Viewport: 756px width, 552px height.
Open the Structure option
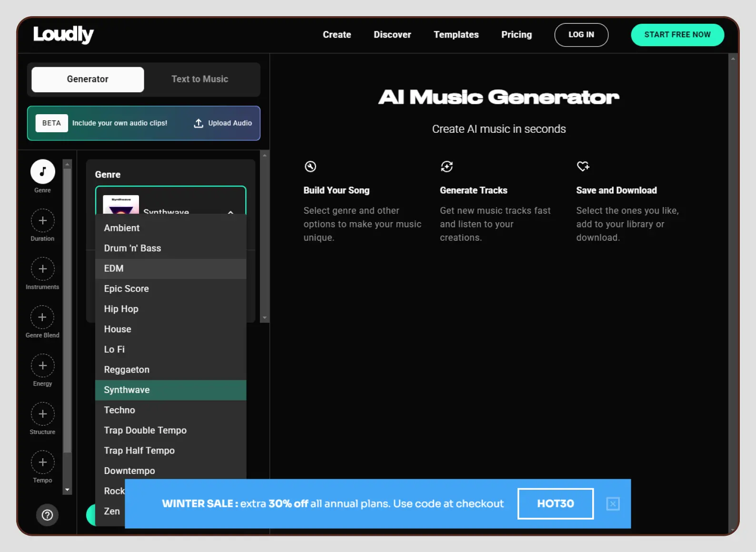click(x=43, y=414)
